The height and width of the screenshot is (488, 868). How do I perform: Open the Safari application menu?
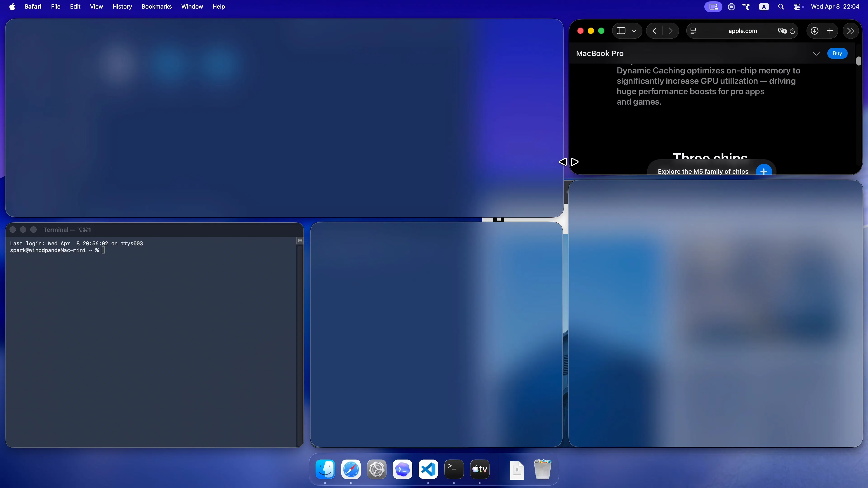33,6
